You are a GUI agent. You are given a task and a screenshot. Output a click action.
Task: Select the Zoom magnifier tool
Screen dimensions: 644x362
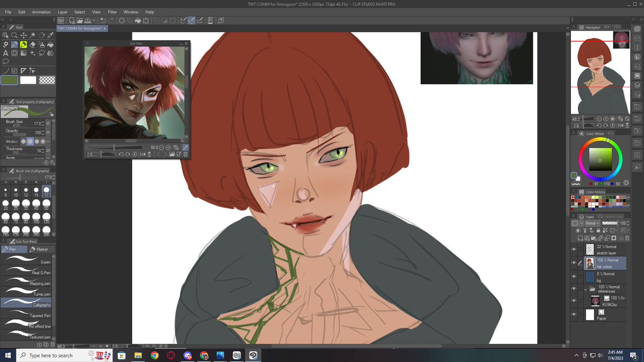click(14, 35)
